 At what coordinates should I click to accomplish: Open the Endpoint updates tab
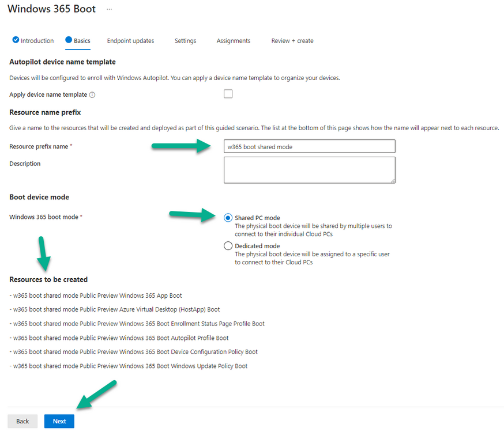click(x=130, y=41)
